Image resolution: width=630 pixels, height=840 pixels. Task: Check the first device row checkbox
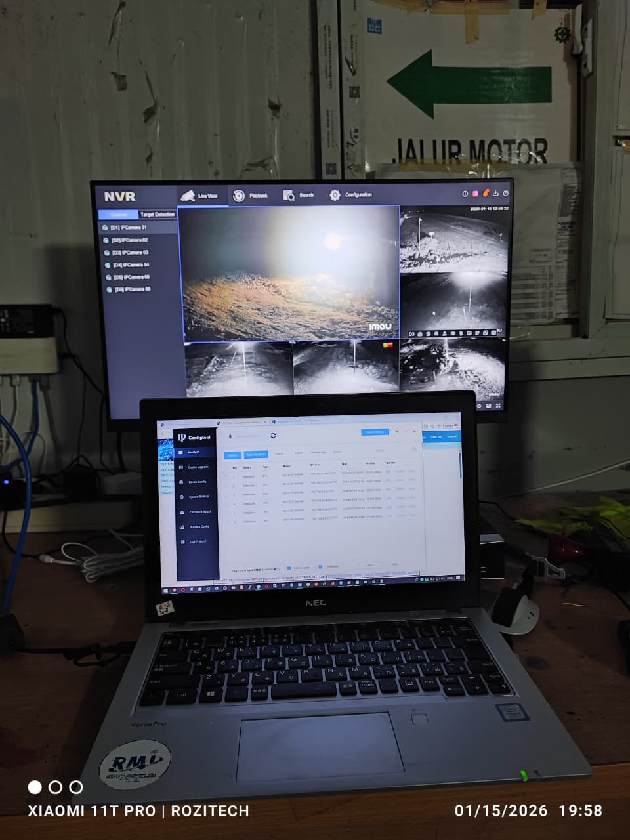(x=227, y=477)
